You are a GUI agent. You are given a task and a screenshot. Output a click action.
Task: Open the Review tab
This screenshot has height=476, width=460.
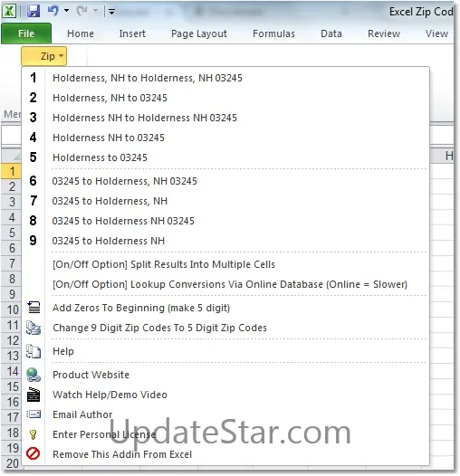(x=384, y=33)
